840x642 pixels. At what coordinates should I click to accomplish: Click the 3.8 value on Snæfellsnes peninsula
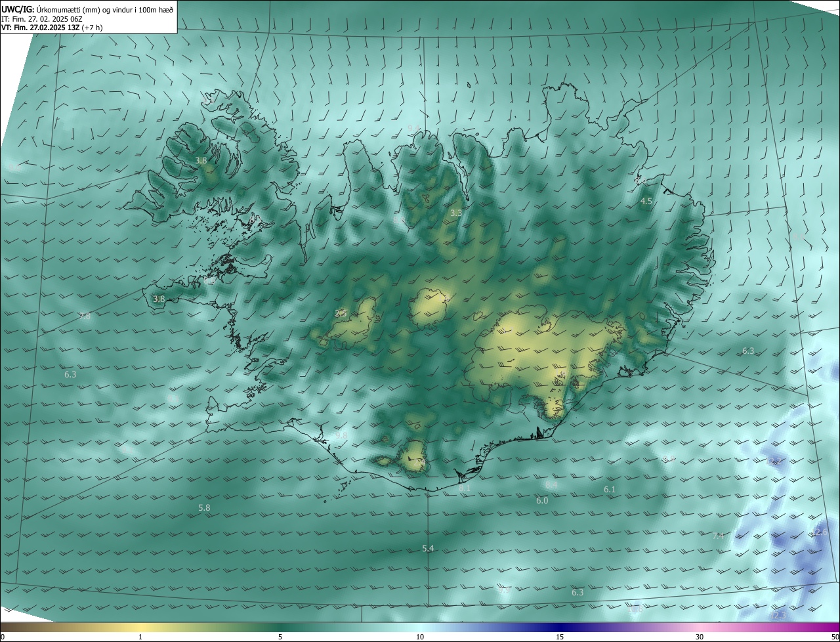pyautogui.click(x=159, y=299)
